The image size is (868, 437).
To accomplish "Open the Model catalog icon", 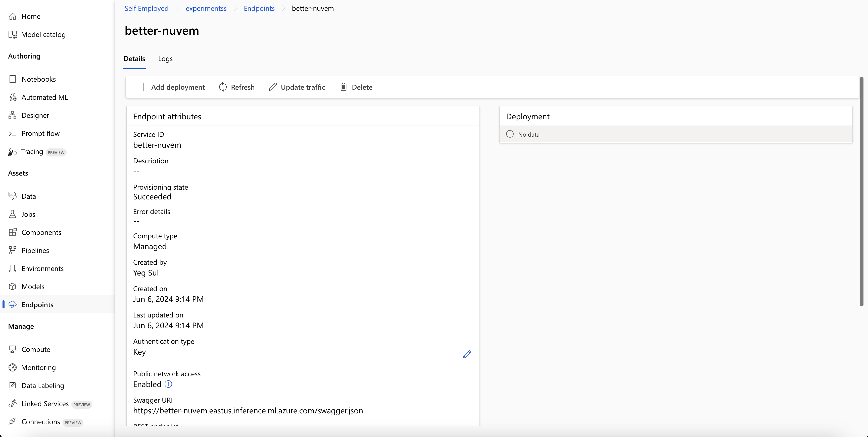I will 13,35.
